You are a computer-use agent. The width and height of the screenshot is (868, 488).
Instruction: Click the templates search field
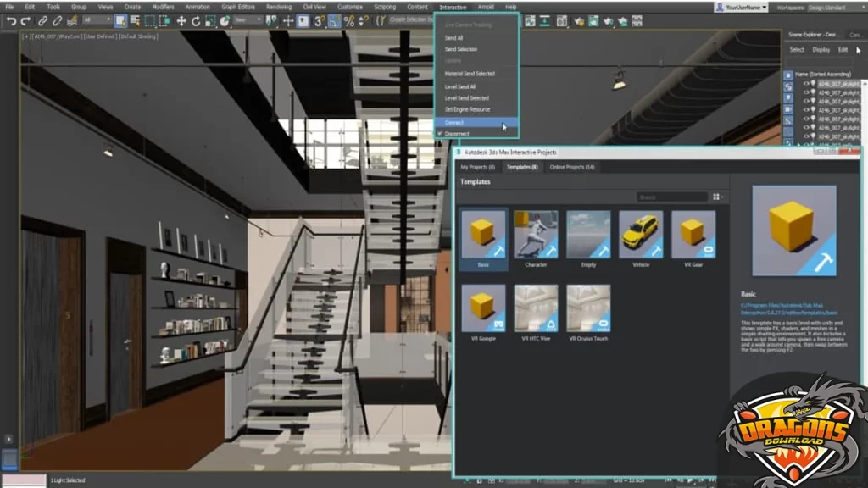coord(672,197)
